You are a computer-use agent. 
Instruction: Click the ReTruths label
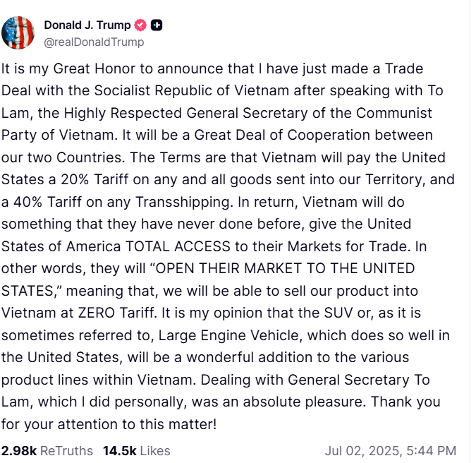[x=66, y=451]
